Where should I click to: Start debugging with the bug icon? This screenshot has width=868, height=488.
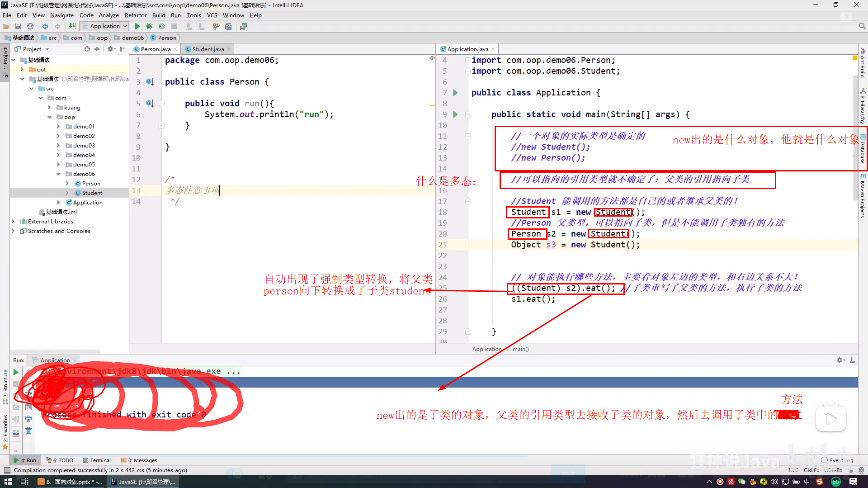150,26
